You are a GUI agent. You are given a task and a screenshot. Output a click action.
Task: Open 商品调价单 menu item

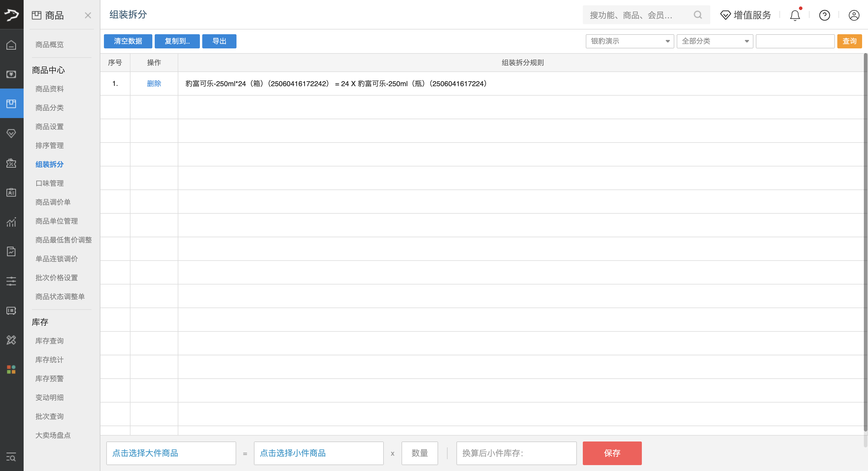click(53, 202)
